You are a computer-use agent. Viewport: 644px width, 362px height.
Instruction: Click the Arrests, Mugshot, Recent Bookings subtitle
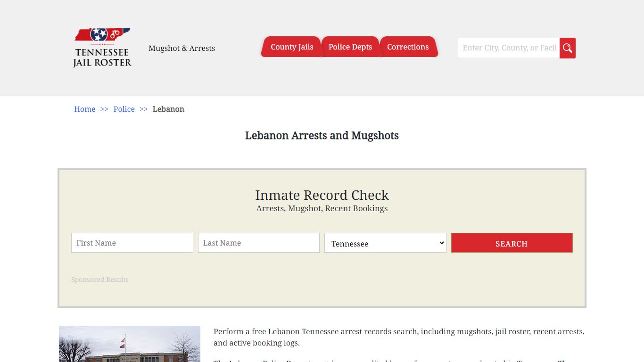pos(322,208)
